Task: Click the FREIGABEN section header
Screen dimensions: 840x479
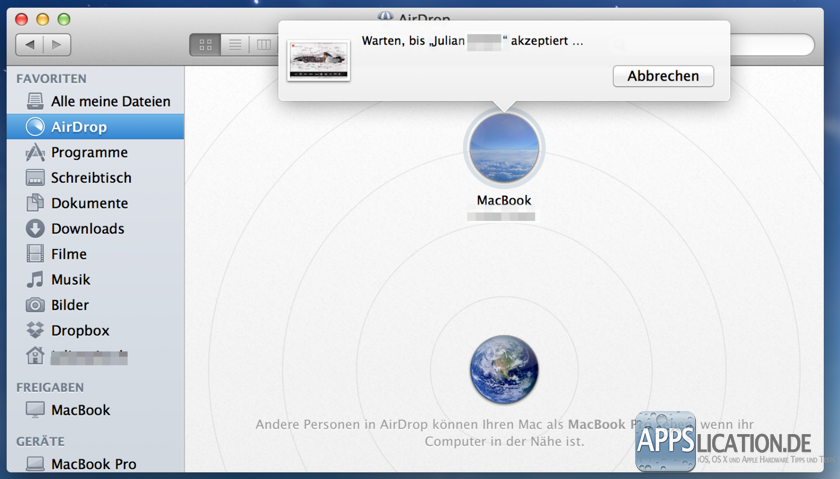Action: click(50, 387)
